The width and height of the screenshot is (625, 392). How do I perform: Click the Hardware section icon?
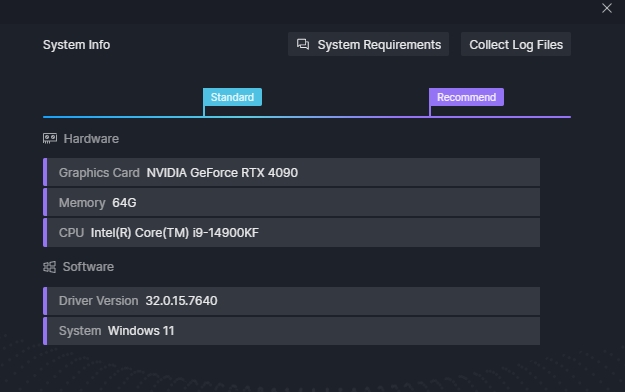coord(50,139)
